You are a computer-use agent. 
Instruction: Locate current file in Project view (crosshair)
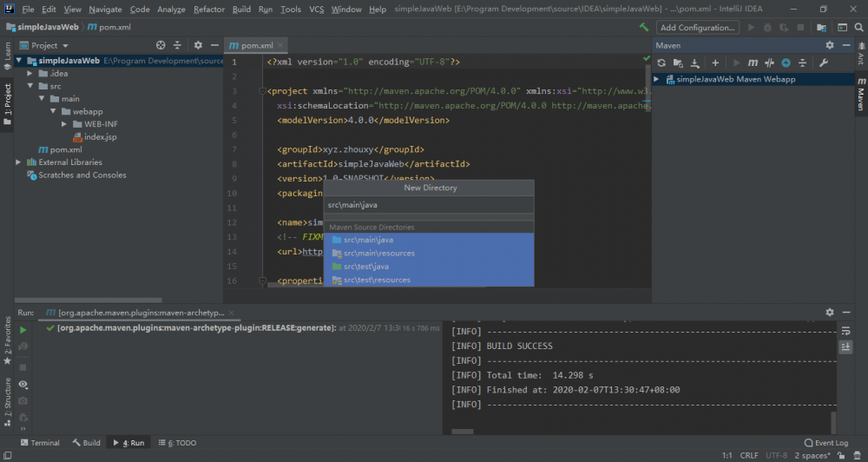coord(161,45)
